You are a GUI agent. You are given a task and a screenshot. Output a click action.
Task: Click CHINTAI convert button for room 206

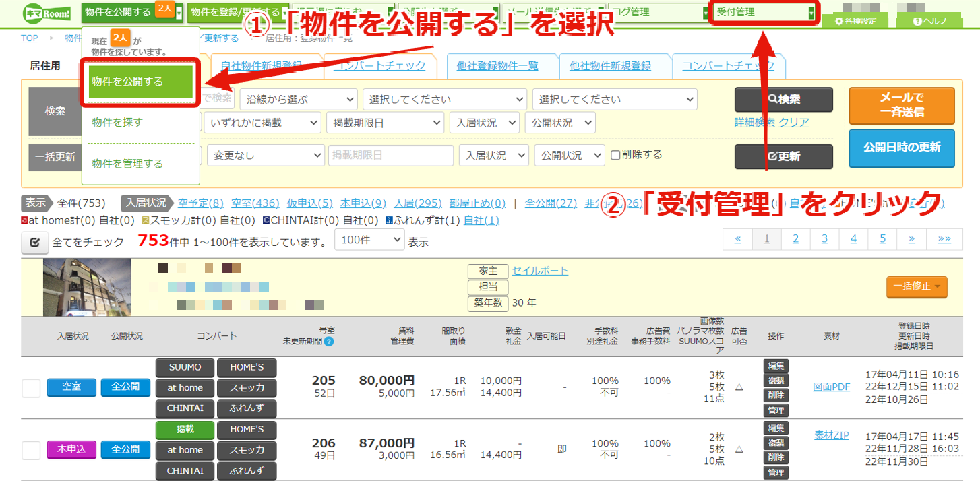click(x=185, y=470)
